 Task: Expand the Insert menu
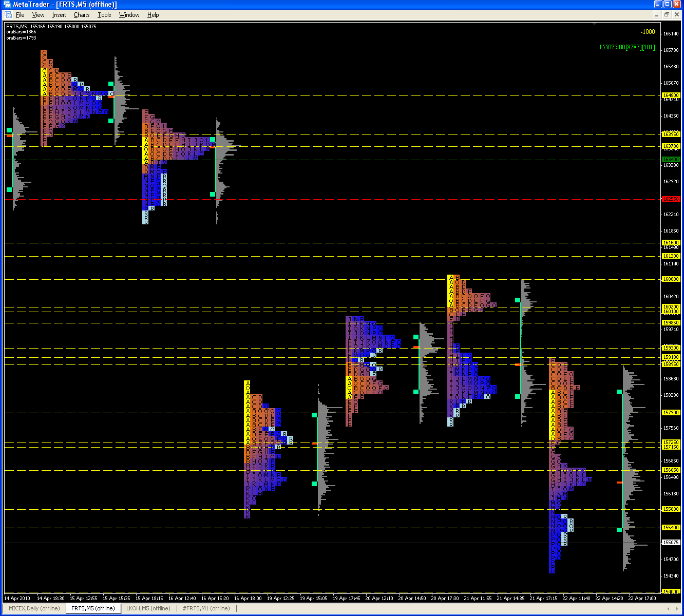click(x=59, y=15)
